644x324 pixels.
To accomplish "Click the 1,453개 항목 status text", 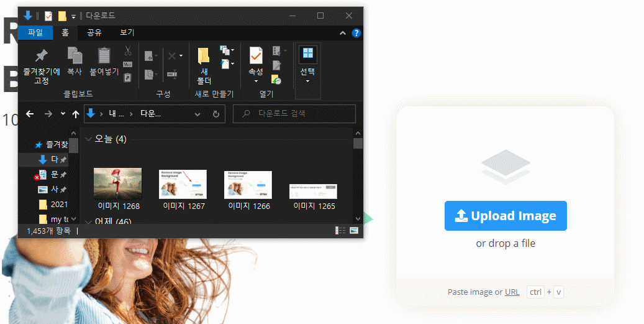I will click(x=48, y=231).
